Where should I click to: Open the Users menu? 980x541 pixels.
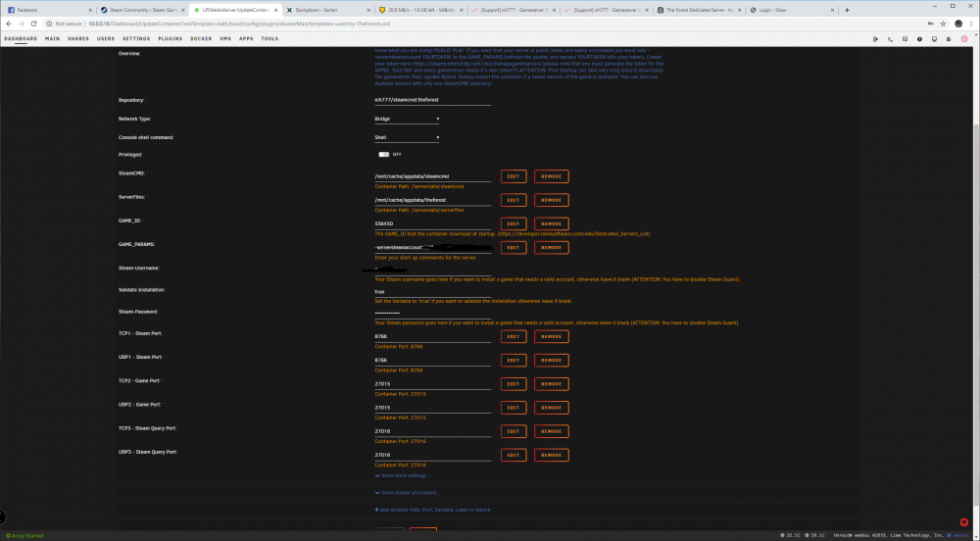pyautogui.click(x=106, y=39)
